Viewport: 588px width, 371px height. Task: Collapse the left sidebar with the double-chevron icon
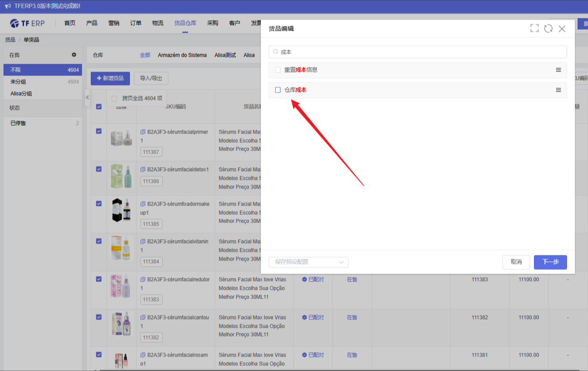(x=87, y=97)
